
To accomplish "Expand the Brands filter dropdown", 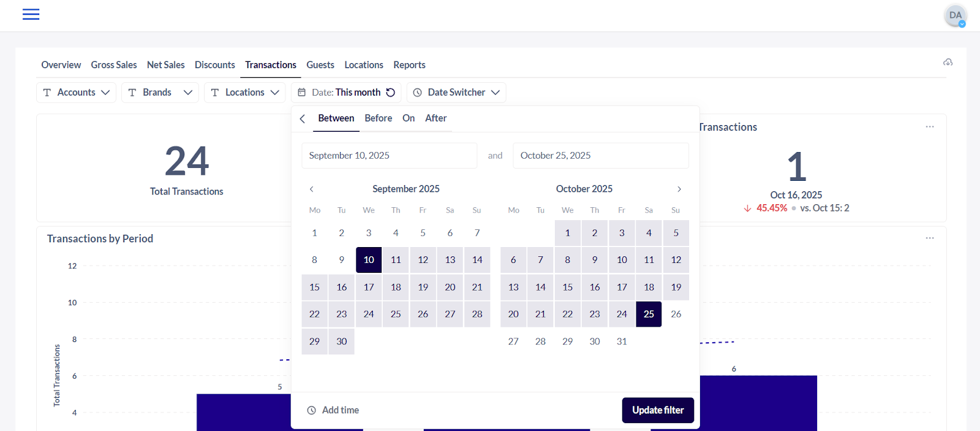I will (x=160, y=93).
